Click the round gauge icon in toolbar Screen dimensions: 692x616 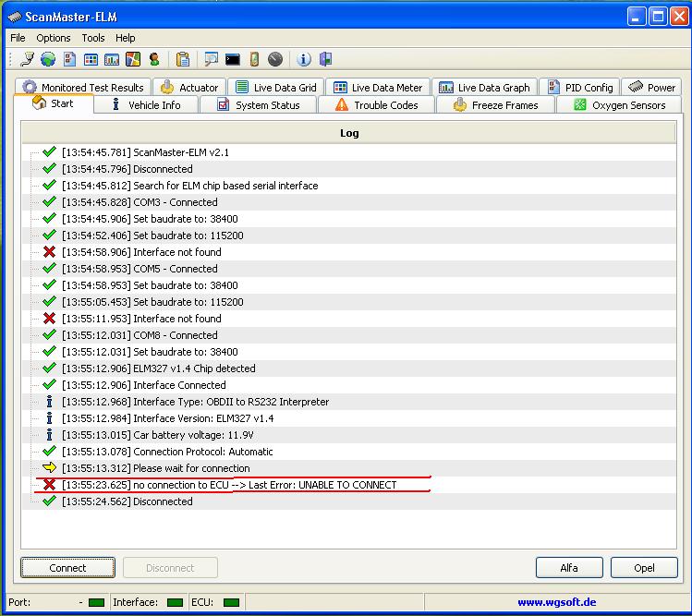click(x=275, y=60)
